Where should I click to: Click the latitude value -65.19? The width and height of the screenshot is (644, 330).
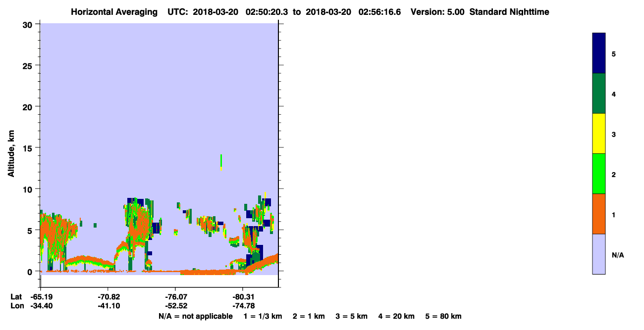click(42, 297)
